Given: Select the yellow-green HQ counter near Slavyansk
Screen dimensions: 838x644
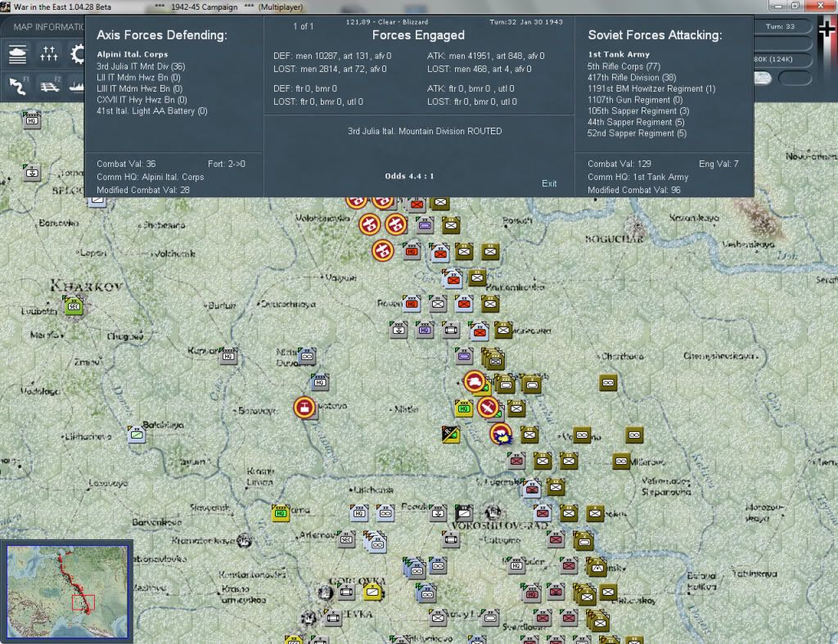Looking at the screenshot, I should [280, 513].
